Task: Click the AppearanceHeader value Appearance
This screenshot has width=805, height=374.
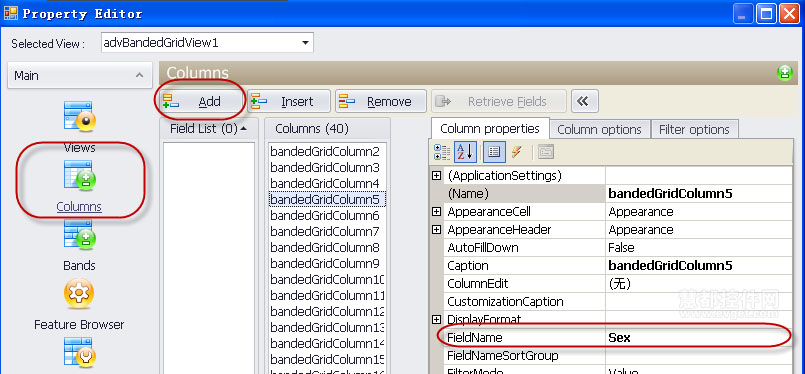Action: click(x=699, y=230)
